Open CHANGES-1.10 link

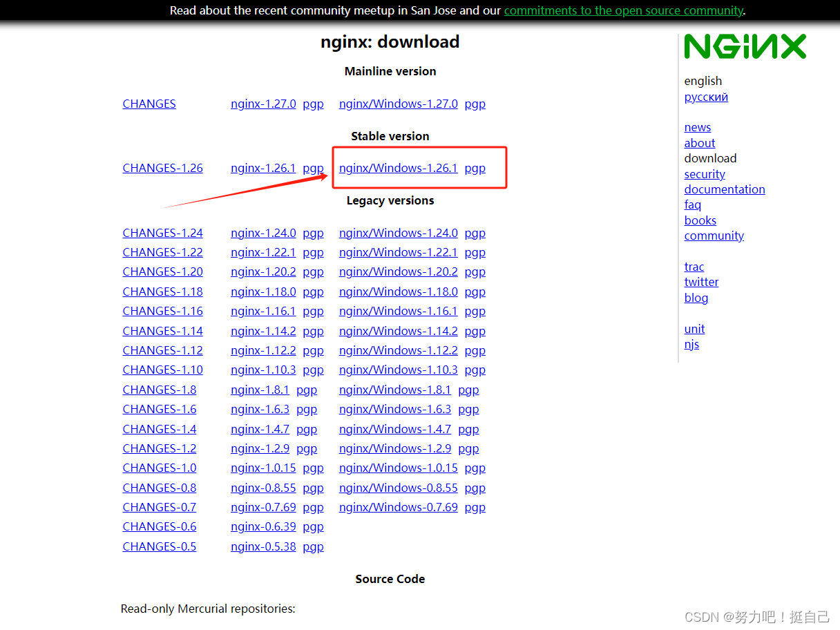pyautogui.click(x=163, y=370)
